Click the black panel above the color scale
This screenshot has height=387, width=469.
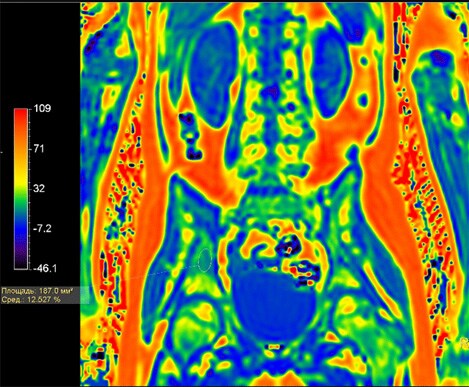pyautogui.click(x=40, y=52)
